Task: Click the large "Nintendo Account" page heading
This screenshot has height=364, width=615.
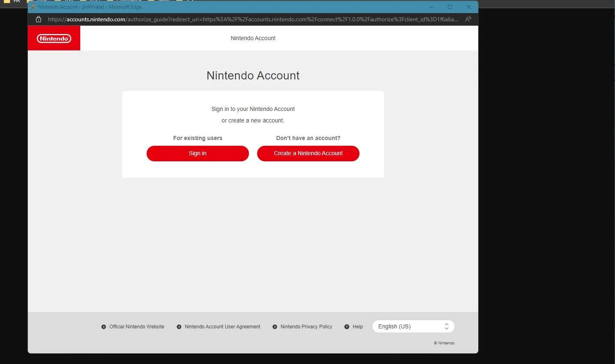Action: [x=253, y=75]
